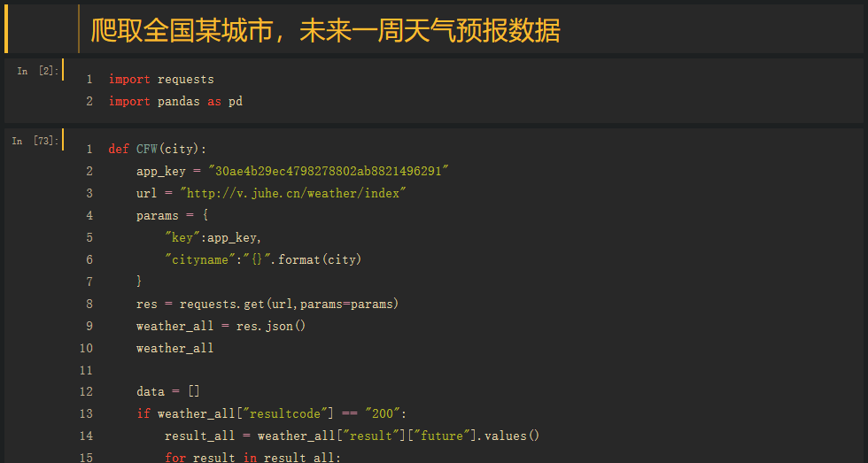Select the In [2] cell prompt
The image size is (868, 463).
click(x=37, y=71)
